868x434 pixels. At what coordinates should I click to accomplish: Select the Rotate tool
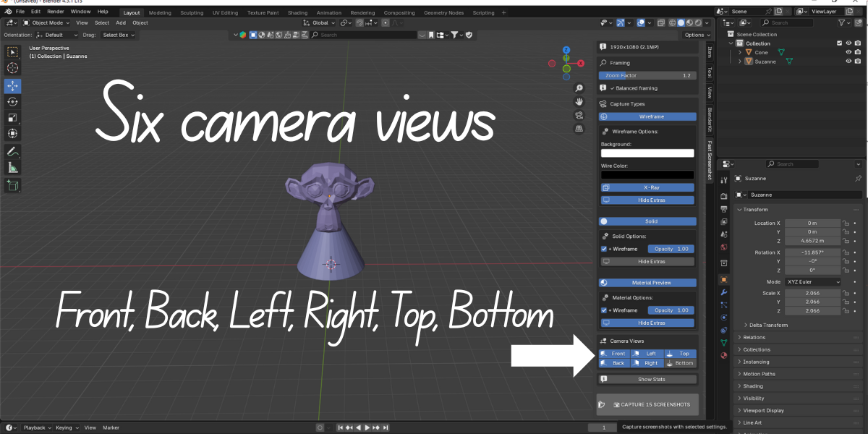pos(13,102)
